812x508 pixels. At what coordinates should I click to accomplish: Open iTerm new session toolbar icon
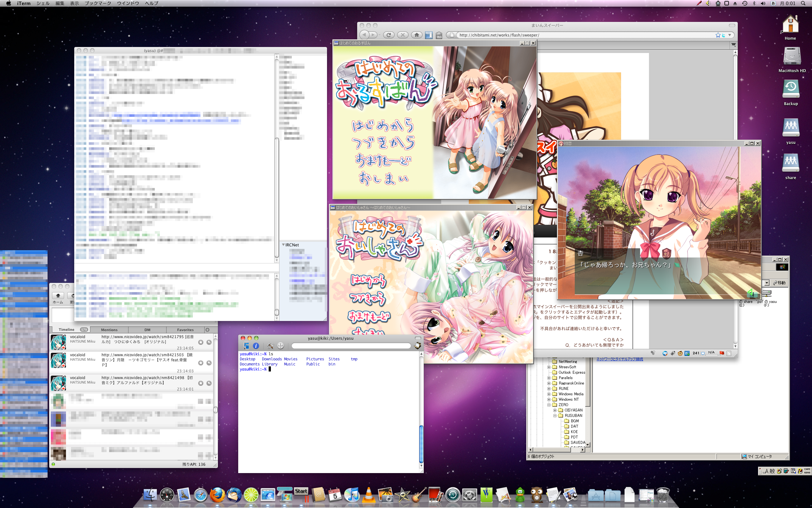(246, 346)
